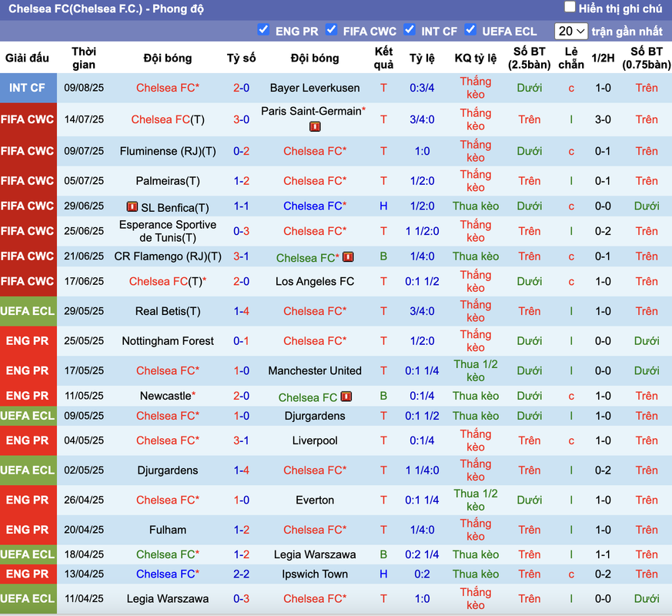Open Legia Warszawa link in 18/04/25 row
Screen dimensions: 672x616
tap(315, 554)
